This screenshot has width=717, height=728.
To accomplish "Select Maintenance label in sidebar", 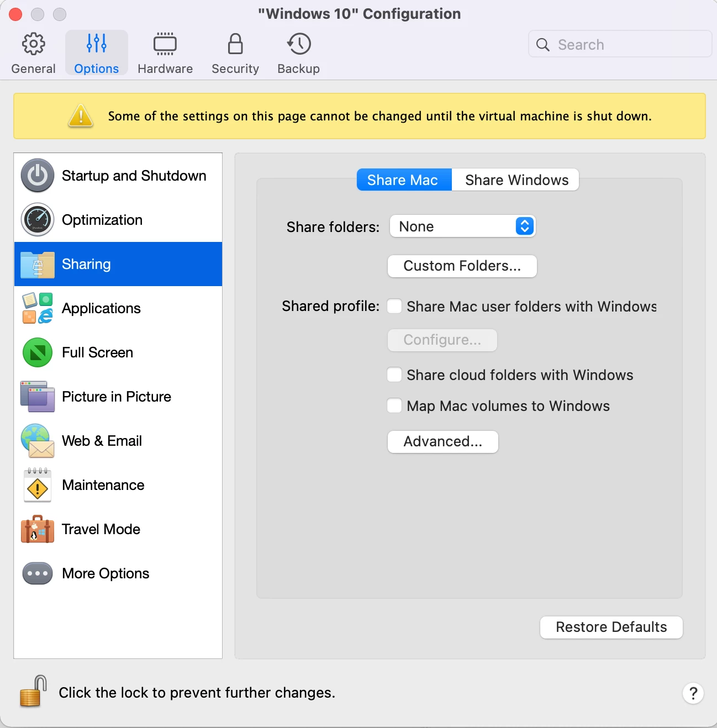I will tap(103, 485).
